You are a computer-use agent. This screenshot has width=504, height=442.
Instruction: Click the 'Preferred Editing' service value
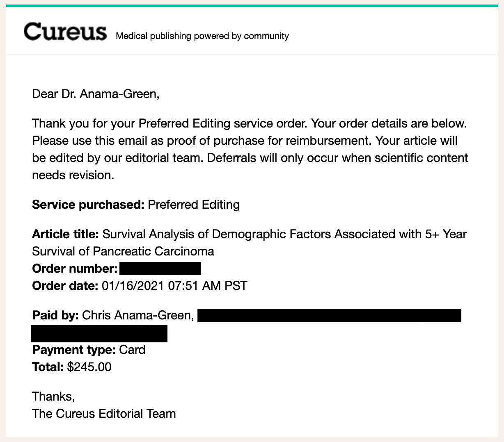point(194,205)
